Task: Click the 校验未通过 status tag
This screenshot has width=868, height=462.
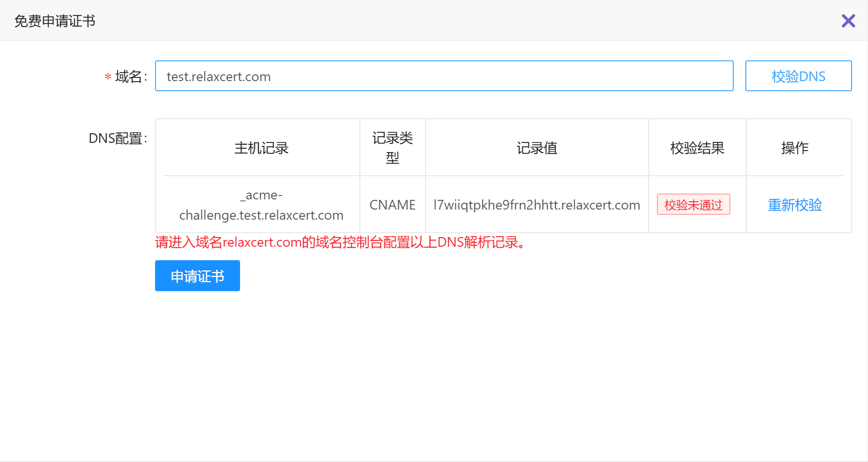Action: (x=693, y=204)
